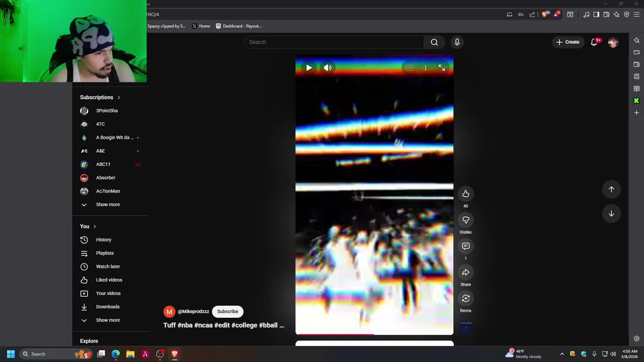
Task: Expand the Subscriptions section
Action: 100,98
